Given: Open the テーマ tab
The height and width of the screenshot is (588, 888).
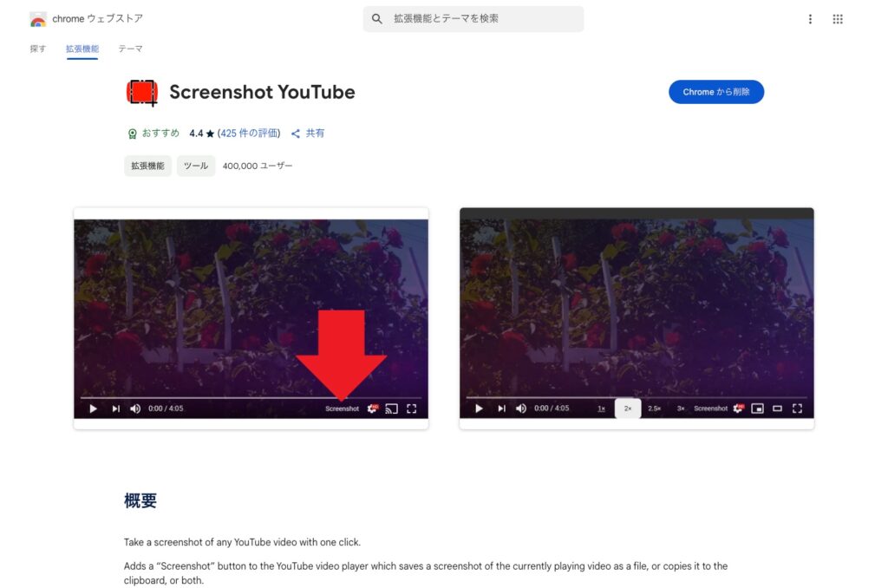Looking at the screenshot, I should (130, 49).
